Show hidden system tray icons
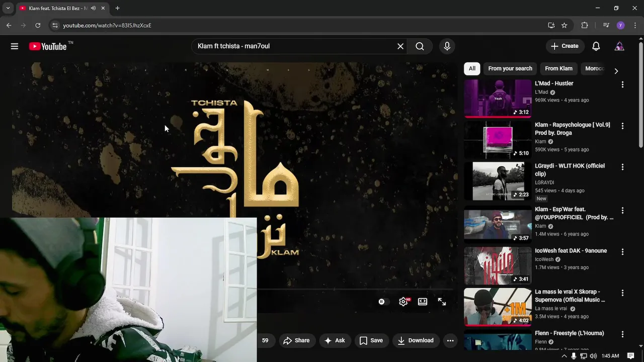 tap(564, 356)
